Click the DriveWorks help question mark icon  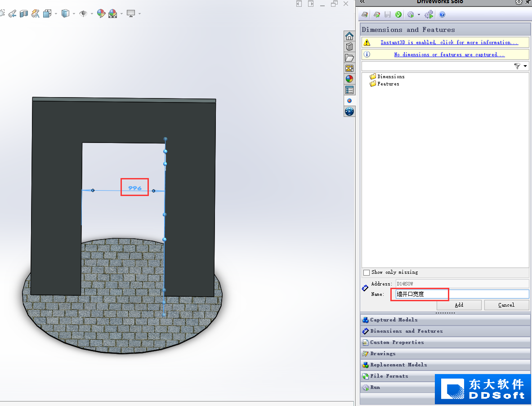point(442,14)
